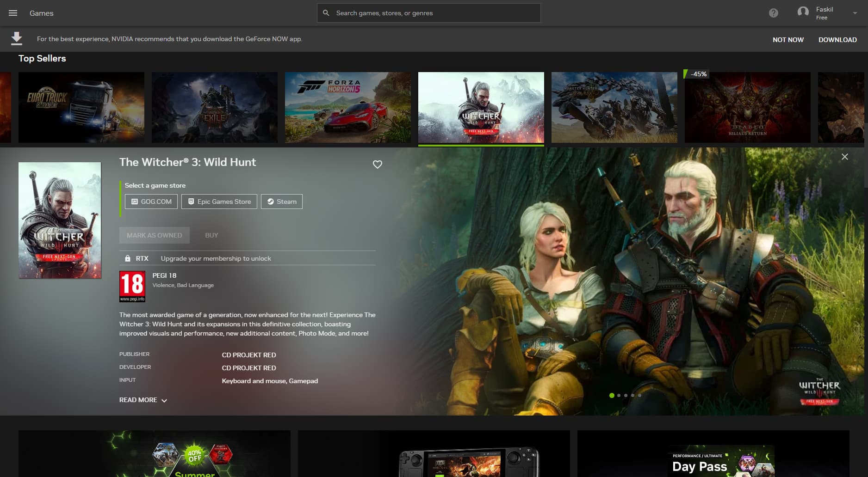Click Keyboard and mouse, Gamepad text

[x=270, y=381]
